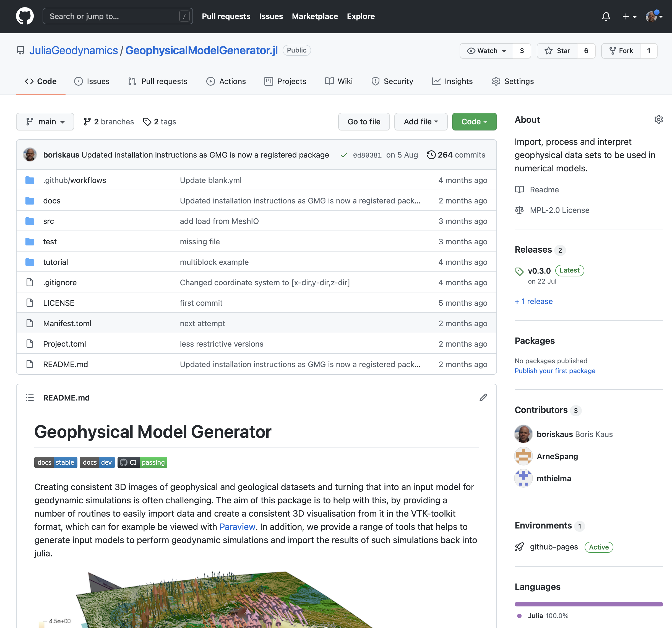Click the v0.3.0 release tag icon
Viewport: 672px width, 628px height.
(x=519, y=271)
